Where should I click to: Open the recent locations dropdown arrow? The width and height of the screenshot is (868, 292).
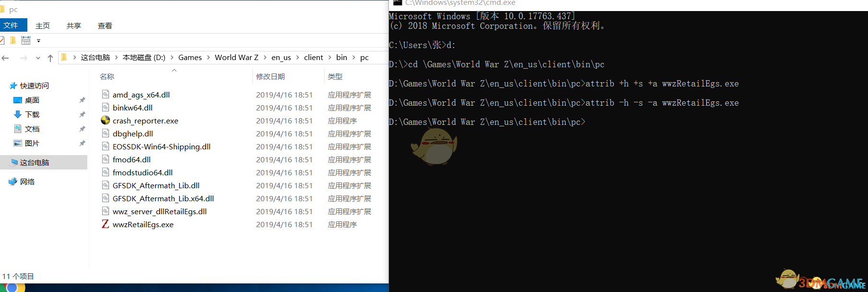(38, 58)
